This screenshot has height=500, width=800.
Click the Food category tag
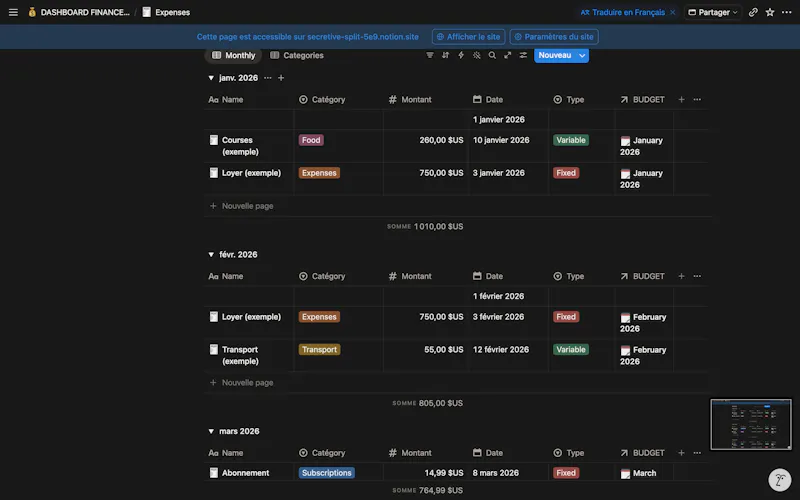point(311,140)
